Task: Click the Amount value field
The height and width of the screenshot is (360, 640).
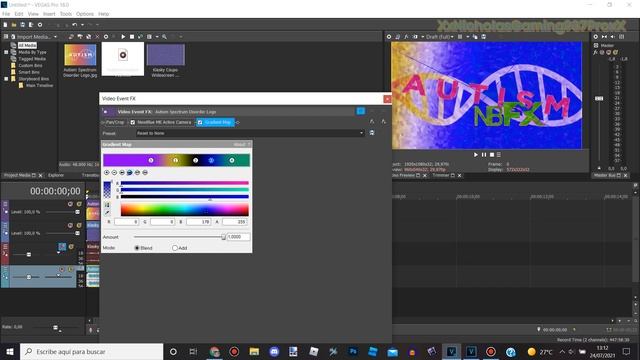Action: pos(238,237)
